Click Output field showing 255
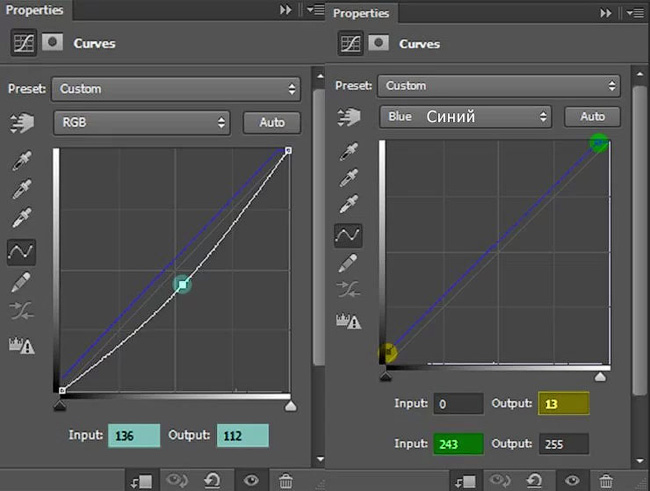Viewport: 650px width, 491px height. click(564, 444)
